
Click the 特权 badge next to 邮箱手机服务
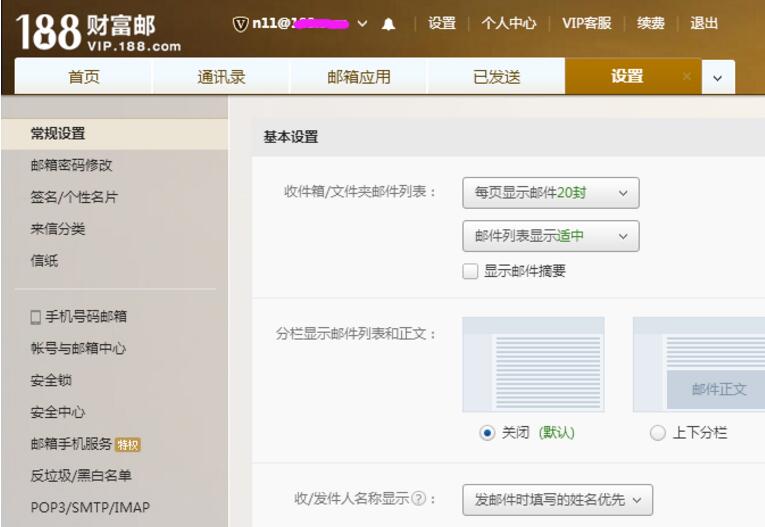pyautogui.click(x=128, y=444)
